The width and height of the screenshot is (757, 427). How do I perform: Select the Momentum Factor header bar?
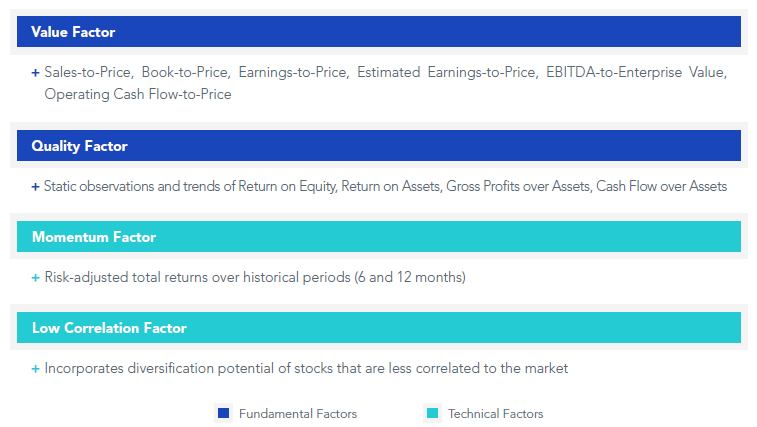(378, 236)
